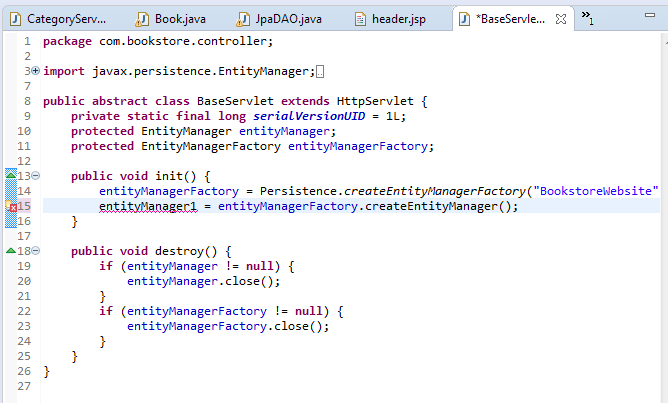This screenshot has height=403, width=668.
Task: Click entityManagerFactory.close() on line 23
Action: click(x=227, y=326)
